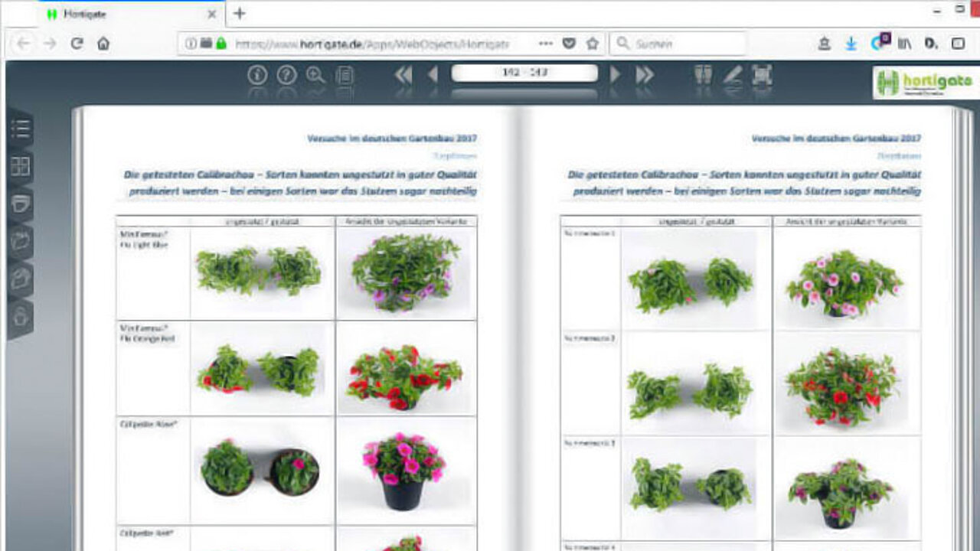Go to the next page
980x551 pixels.
tap(615, 74)
